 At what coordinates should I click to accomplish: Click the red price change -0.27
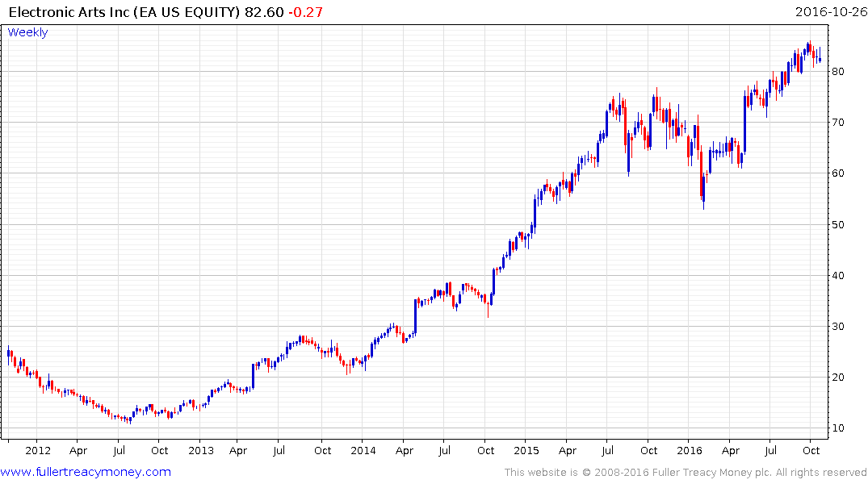tap(305, 12)
